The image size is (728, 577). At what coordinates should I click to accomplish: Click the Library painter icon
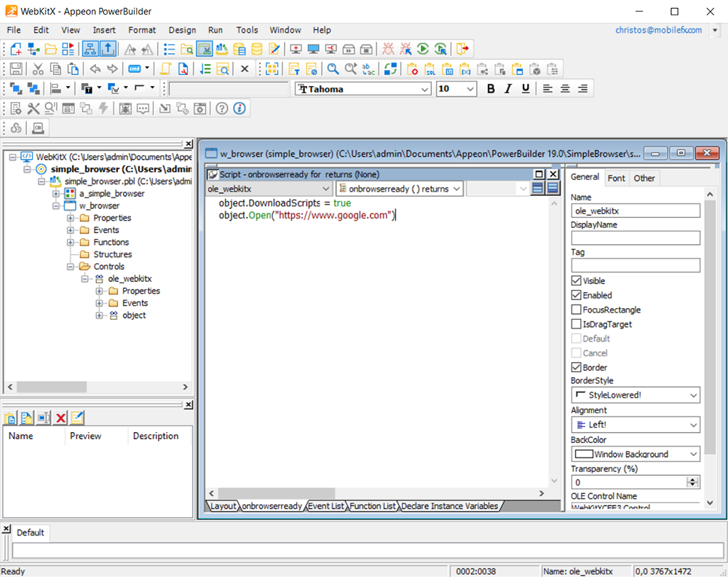point(222,49)
